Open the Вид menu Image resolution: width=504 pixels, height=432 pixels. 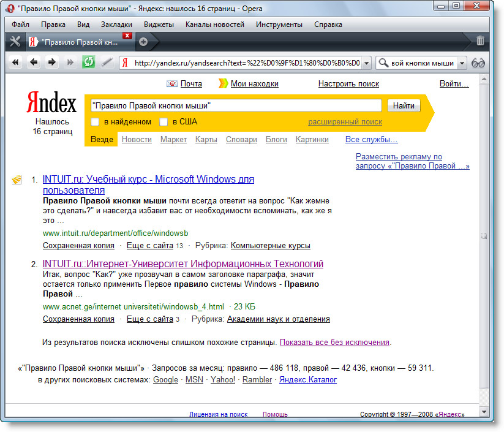[83, 25]
